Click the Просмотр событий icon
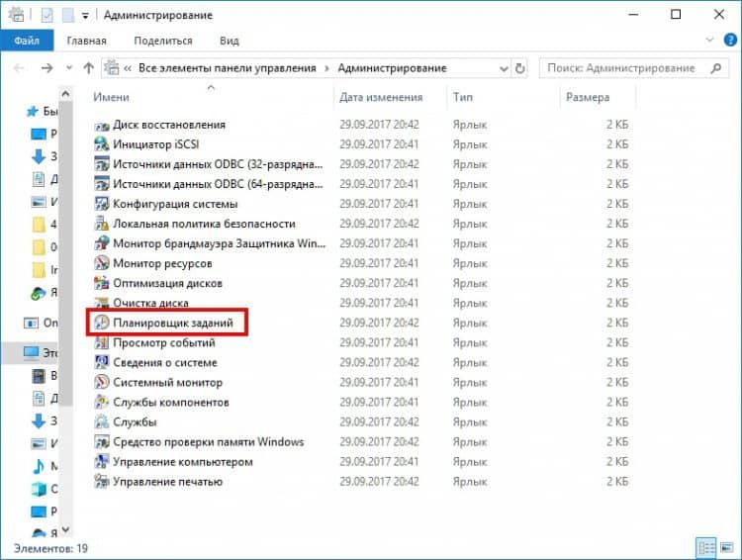 pos(102,342)
